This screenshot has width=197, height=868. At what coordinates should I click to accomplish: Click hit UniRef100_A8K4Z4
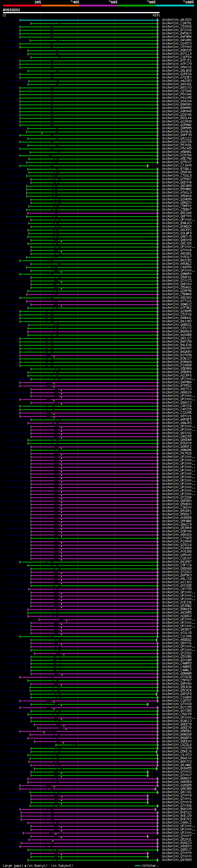tap(177, 535)
